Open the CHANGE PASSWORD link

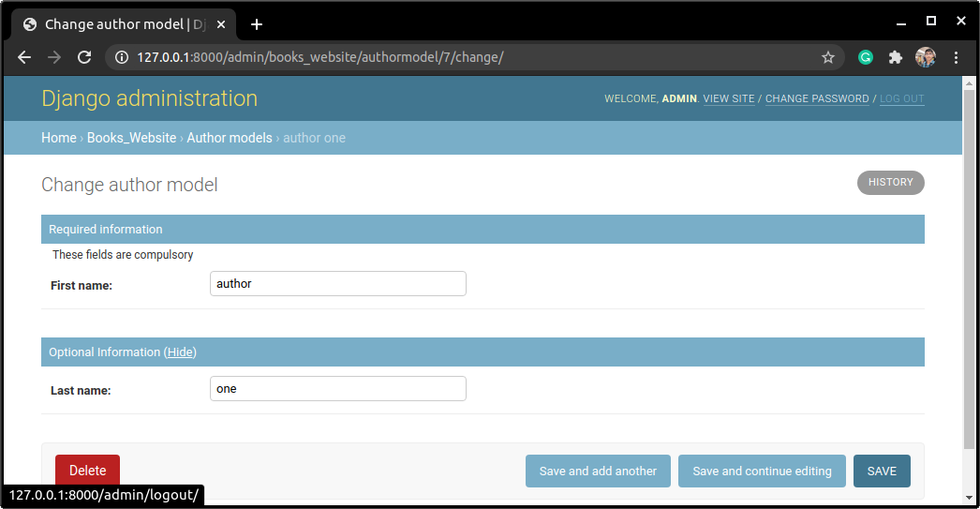pyautogui.click(x=817, y=98)
